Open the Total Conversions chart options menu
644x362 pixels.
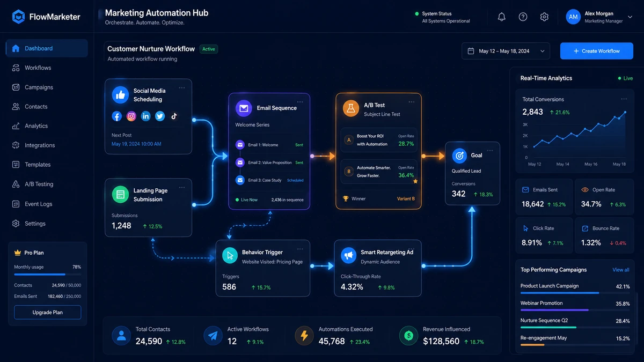[624, 99]
